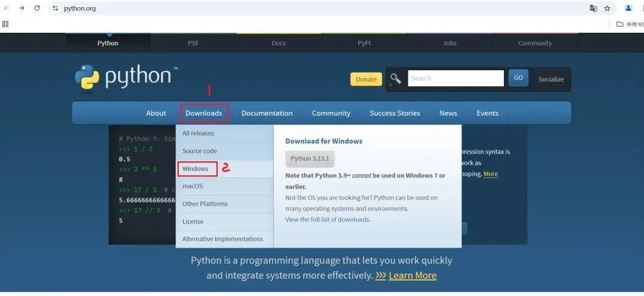644x296 pixels.
Task: Open the Documentation navigation menu
Action: click(267, 113)
